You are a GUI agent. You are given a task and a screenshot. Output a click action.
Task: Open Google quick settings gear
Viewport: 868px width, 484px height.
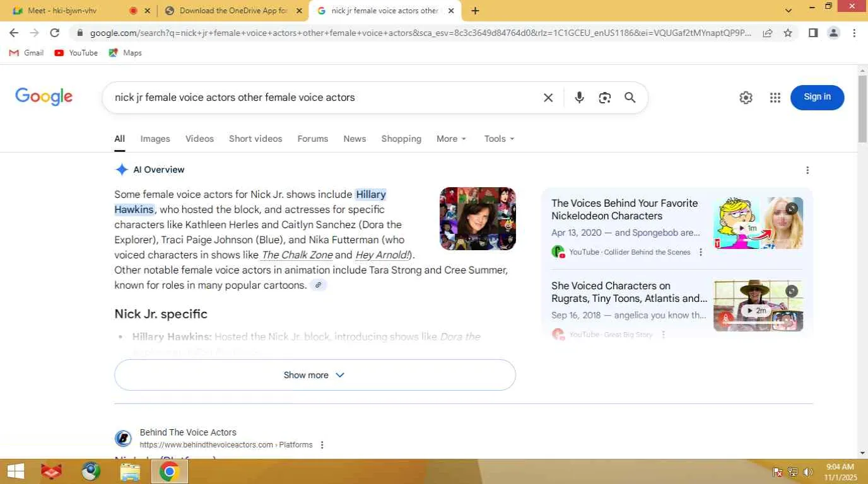(746, 98)
